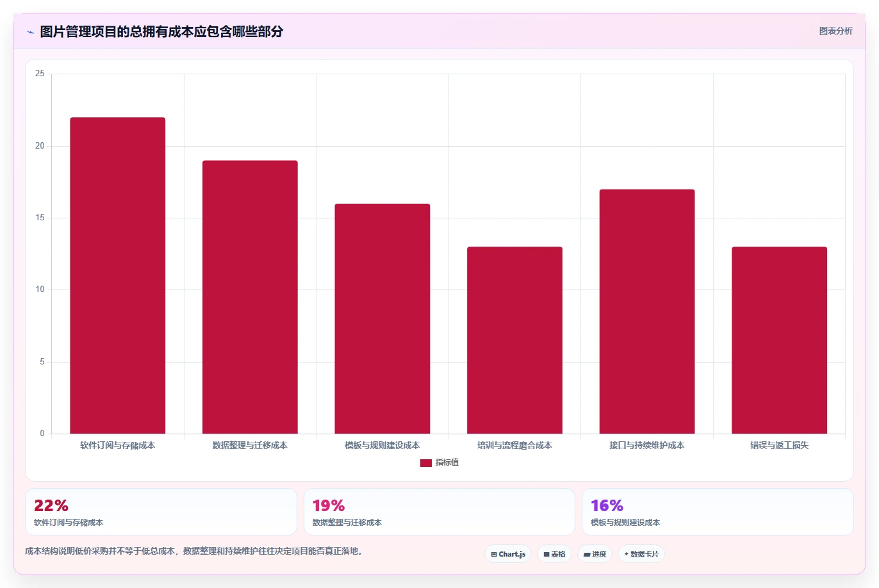Click the 软件订阅与存储成本 label under 22%
The width and height of the screenshot is (879, 588).
tap(69, 523)
